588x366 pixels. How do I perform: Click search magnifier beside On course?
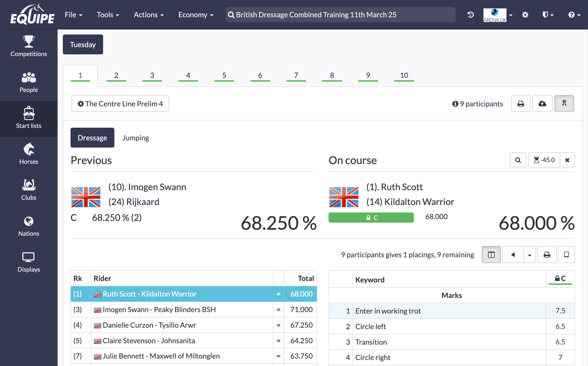click(517, 160)
